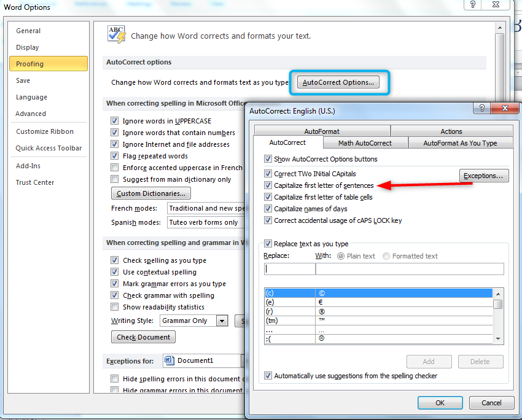Image resolution: width=522 pixels, height=420 pixels.
Task: Open the Language category
Action: pyautogui.click(x=31, y=97)
